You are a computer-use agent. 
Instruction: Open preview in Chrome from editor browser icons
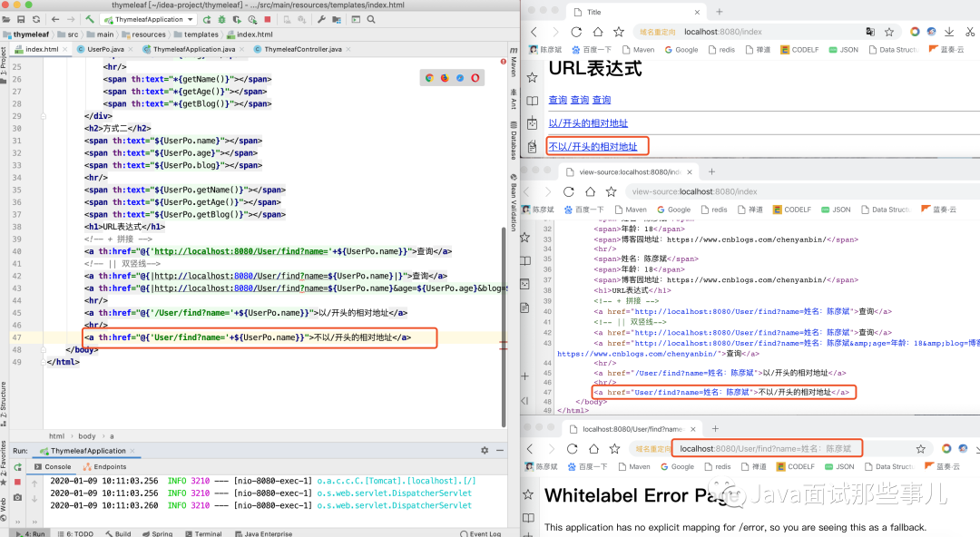coord(429,78)
